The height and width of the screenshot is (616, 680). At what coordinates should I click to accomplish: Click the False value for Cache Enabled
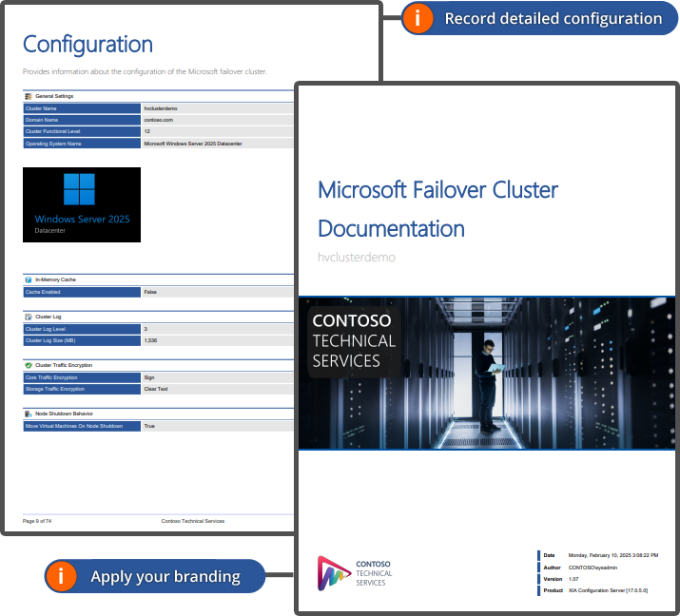150,292
